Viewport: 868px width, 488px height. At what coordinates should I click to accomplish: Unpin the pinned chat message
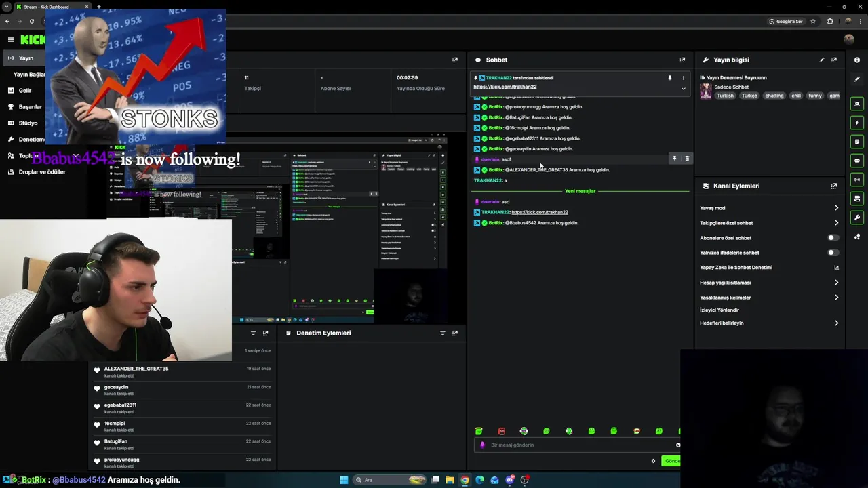(670, 78)
